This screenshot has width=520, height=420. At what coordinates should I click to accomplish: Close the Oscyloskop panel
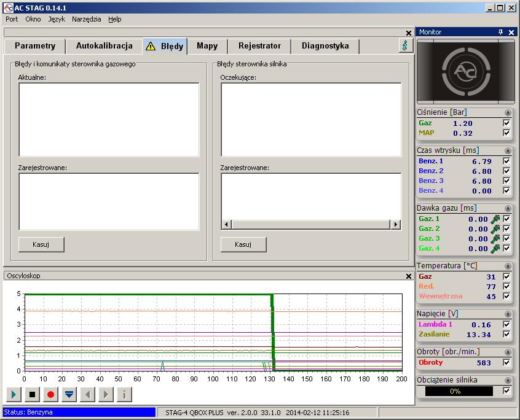click(x=409, y=276)
